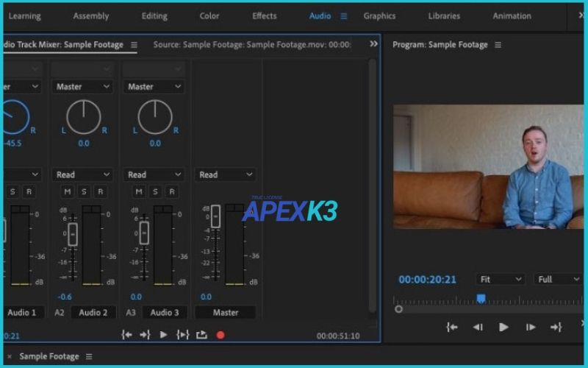Image resolution: width=588 pixels, height=368 pixels.
Task: Open the Full playback resolution dropdown
Action: click(559, 280)
